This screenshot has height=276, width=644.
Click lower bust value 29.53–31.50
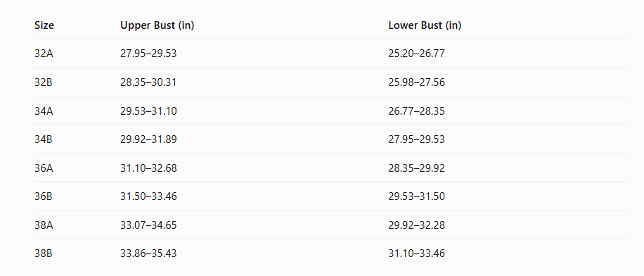click(x=416, y=196)
